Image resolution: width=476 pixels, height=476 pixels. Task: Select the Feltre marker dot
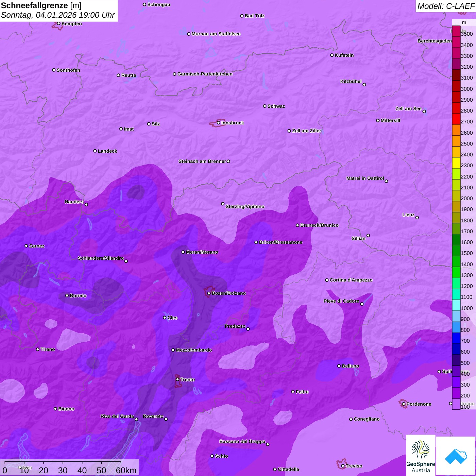(293, 392)
